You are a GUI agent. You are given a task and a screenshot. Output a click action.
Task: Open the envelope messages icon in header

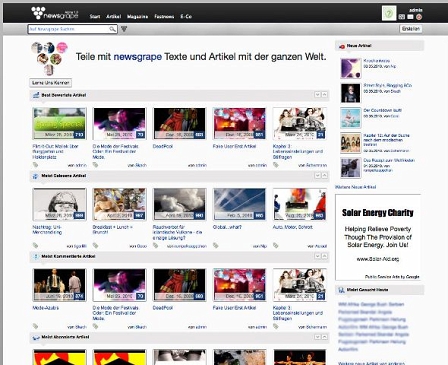click(411, 17)
